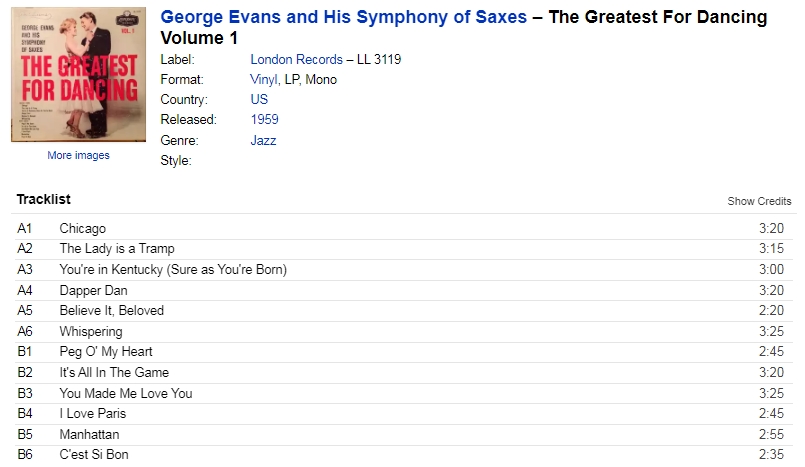Viewport: 805px width, 467px height.
Task: Click the More images link
Action: (x=79, y=155)
